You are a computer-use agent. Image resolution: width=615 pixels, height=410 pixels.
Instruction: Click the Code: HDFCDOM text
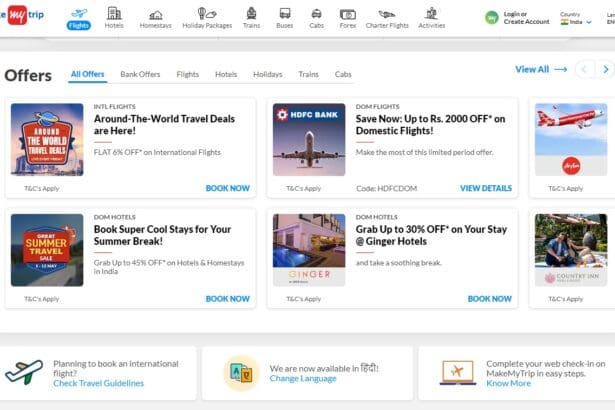(x=386, y=189)
